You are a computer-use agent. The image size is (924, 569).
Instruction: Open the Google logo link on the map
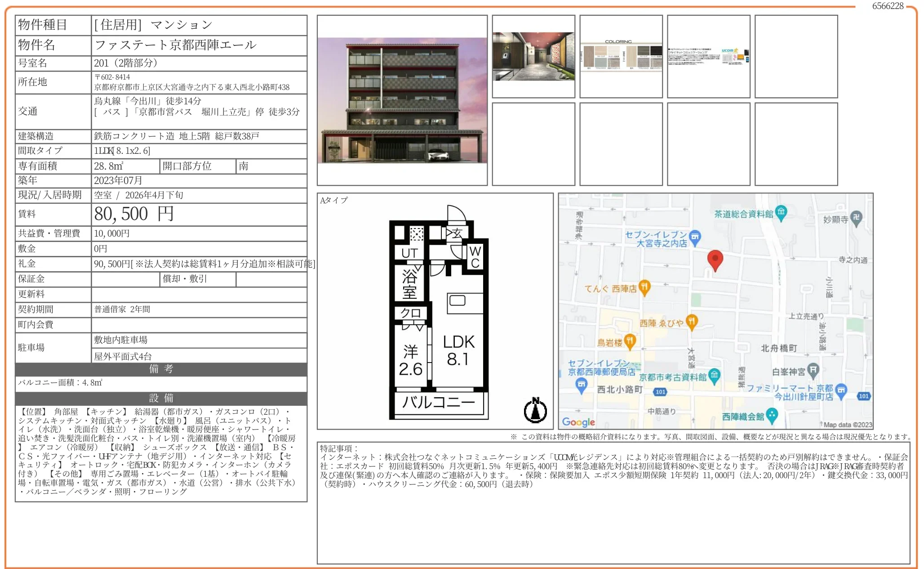(578, 422)
